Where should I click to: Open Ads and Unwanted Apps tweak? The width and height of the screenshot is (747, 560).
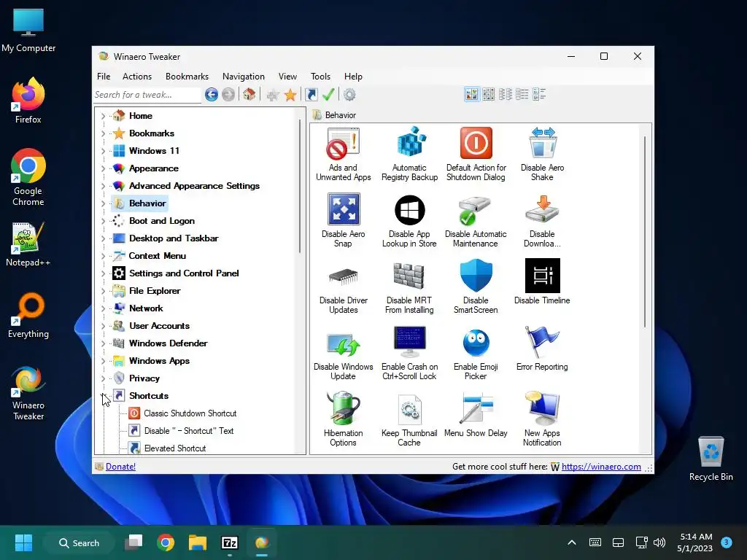pyautogui.click(x=343, y=154)
